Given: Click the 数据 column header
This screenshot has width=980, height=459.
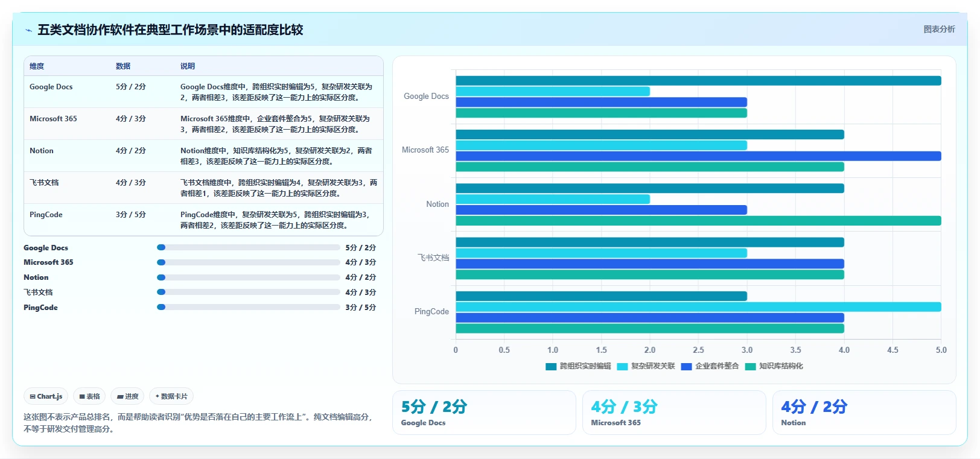Looking at the screenshot, I should [x=123, y=66].
